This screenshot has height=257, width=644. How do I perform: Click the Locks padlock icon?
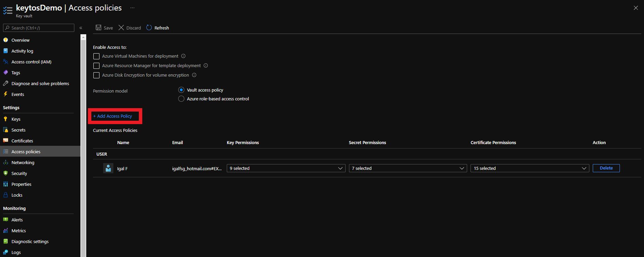pyautogui.click(x=5, y=195)
